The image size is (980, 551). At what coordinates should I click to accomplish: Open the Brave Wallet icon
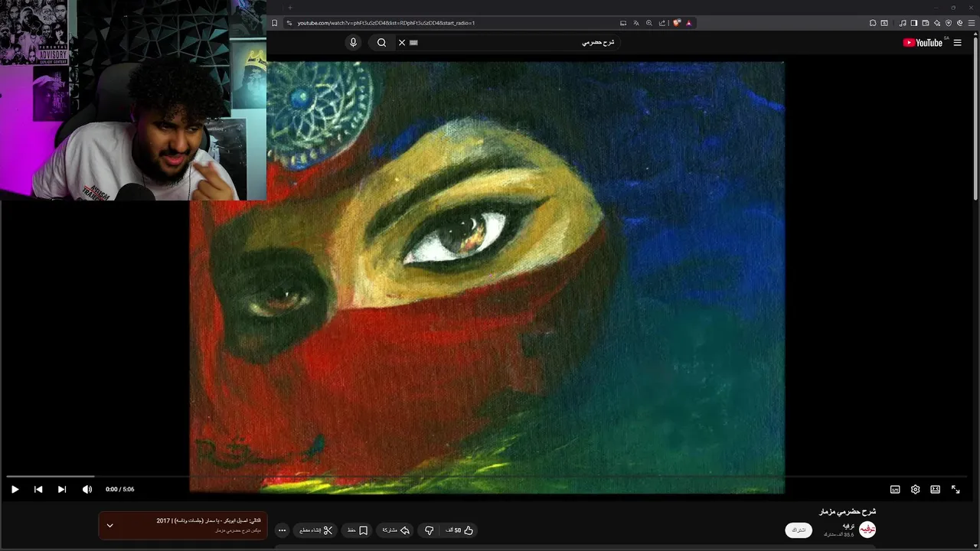pyautogui.click(x=925, y=23)
